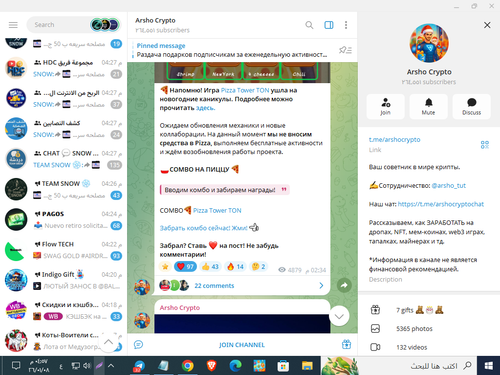This screenshot has width=500, height=375.
Task: Click the Arsho Crypto avatar beside the comments bar
Action: click(x=142, y=287)
